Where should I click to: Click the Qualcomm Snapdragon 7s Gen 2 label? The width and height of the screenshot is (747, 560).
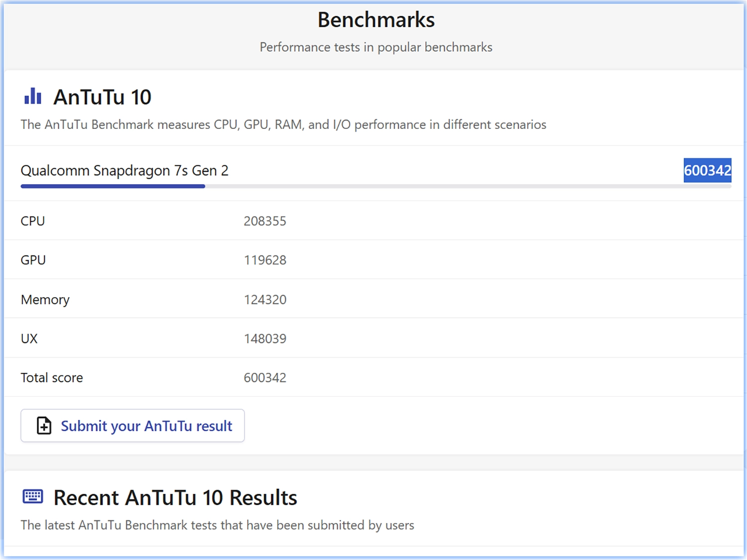(124, 171)
